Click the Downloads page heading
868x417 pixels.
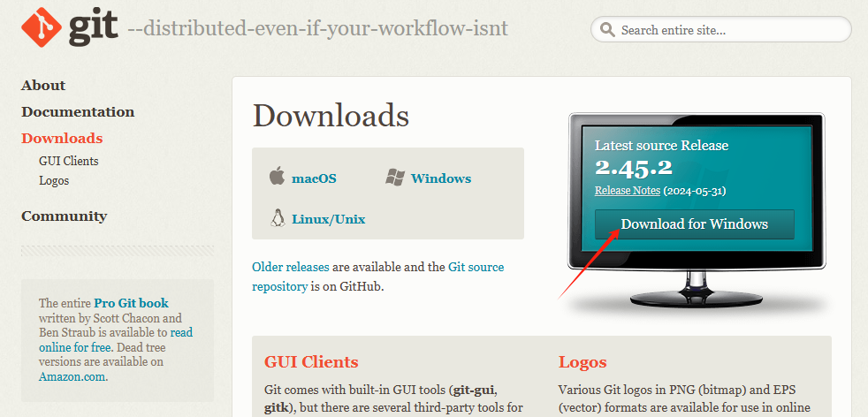(331, 116)
